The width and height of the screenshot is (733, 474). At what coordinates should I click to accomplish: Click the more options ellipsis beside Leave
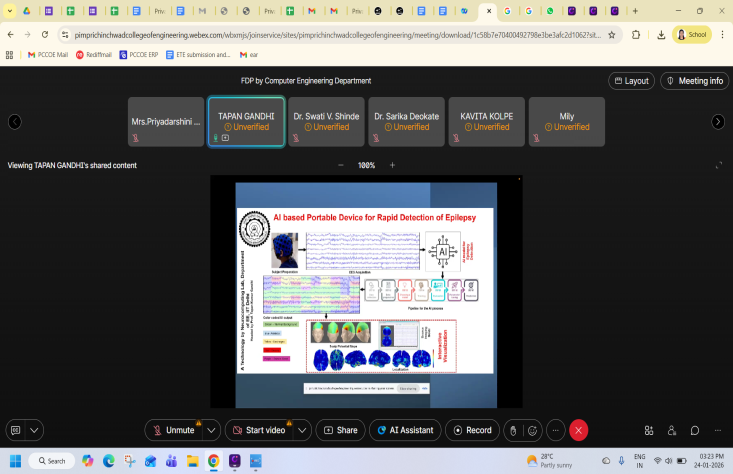556,430
